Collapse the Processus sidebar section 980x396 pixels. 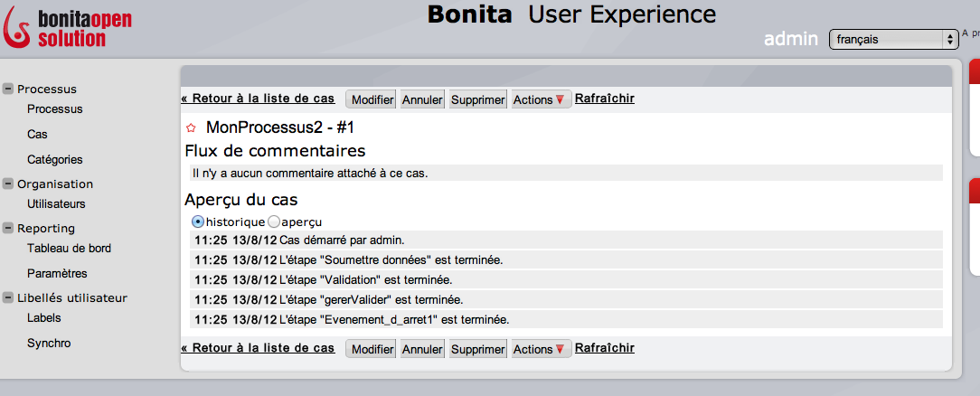8,89
